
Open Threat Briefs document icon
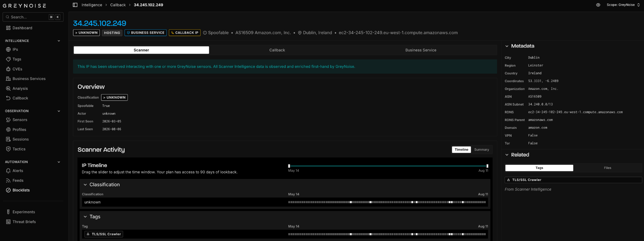tap(8, 222)
